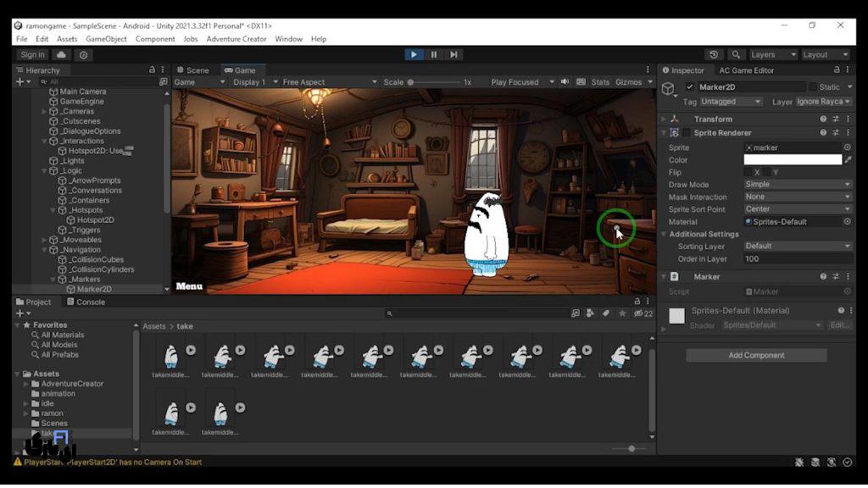Screen dimensions: 868x488
Task: Click the global search magnifier icon
Action: click(x=736, y=55)
